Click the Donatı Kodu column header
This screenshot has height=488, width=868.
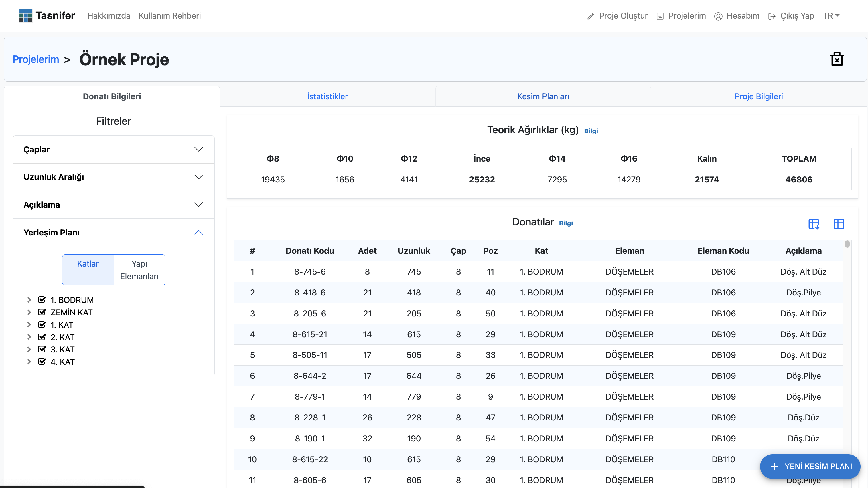pyautogui.click(x=310, y=251)
